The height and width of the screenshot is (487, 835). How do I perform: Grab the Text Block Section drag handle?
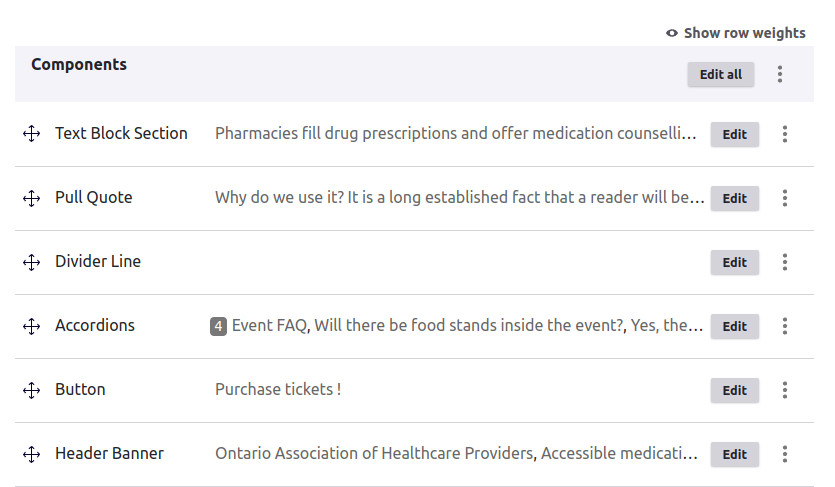(31, 134)
